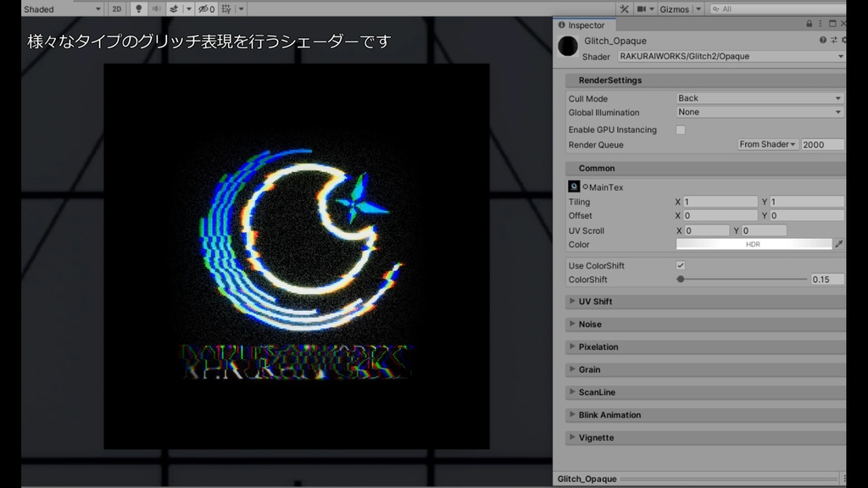
Task: Click the scene camera settings icon
Action: 642,8
